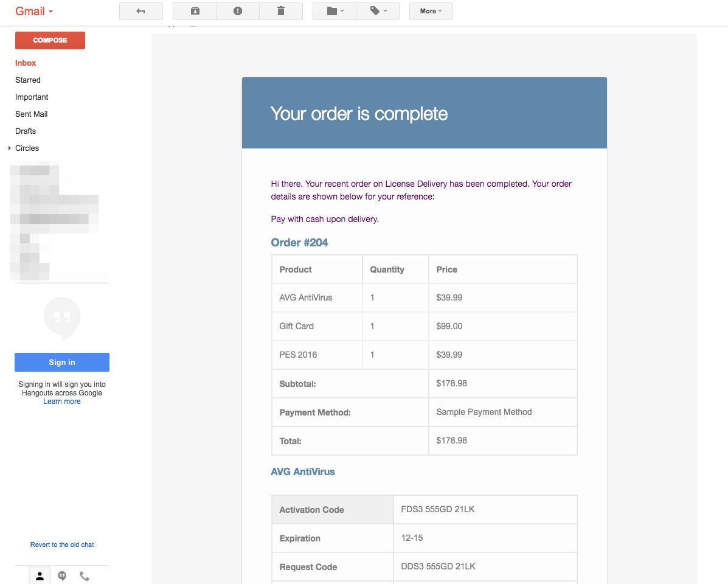Click the Payment Method label cell
The width and height of the screenshot is (728, 584).
coord(350,412)
